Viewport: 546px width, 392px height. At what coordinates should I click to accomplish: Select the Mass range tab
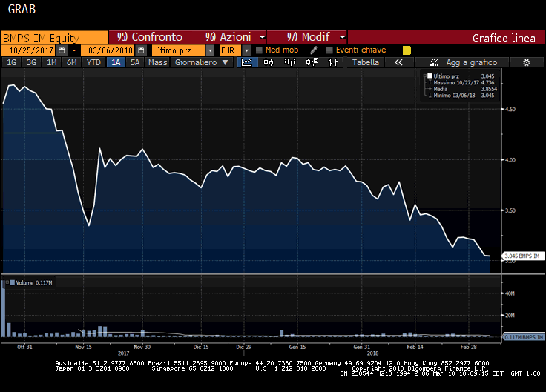tap(157, 62)
